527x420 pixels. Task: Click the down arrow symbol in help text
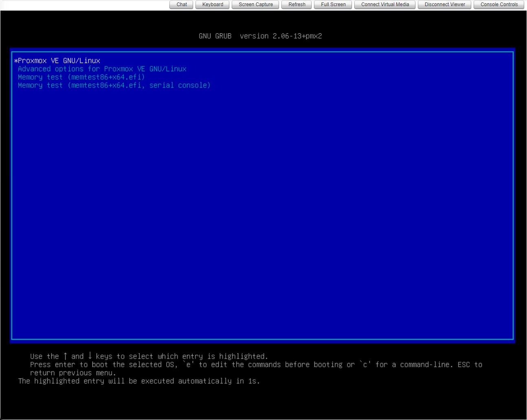tap(90, 356)
